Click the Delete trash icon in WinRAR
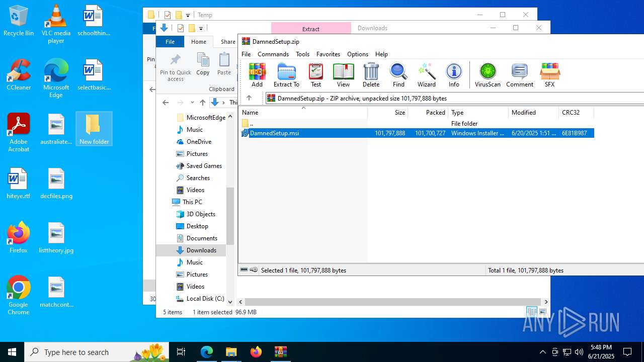 click(371, 75)
